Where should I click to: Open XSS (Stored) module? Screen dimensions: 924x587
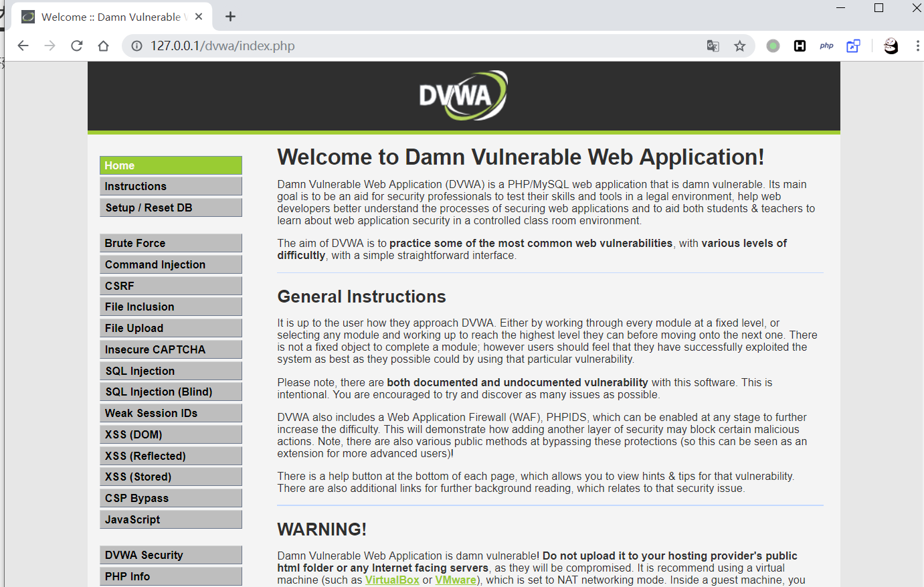[171, 477]
